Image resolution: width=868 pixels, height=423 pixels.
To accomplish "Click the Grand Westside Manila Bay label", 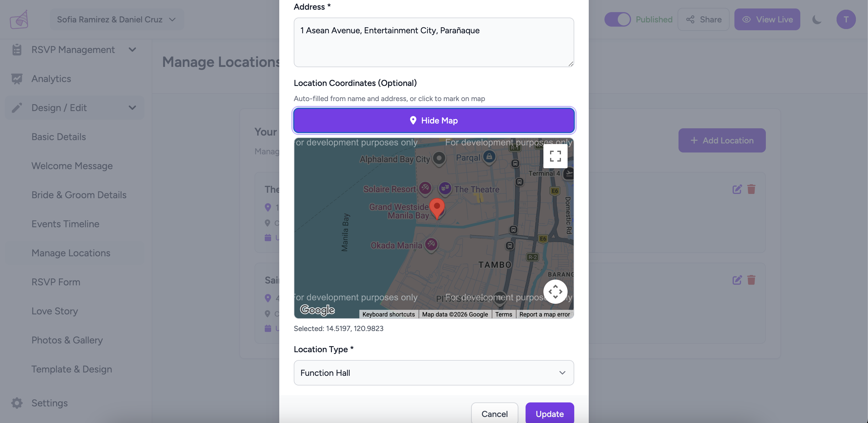I will 399,211.
